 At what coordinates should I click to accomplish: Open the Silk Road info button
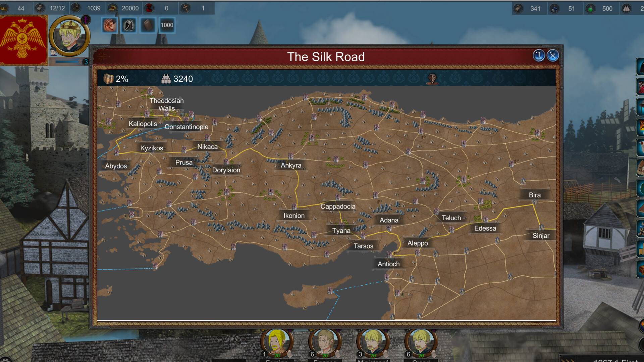pyautogui.click(x=538, y=55)
